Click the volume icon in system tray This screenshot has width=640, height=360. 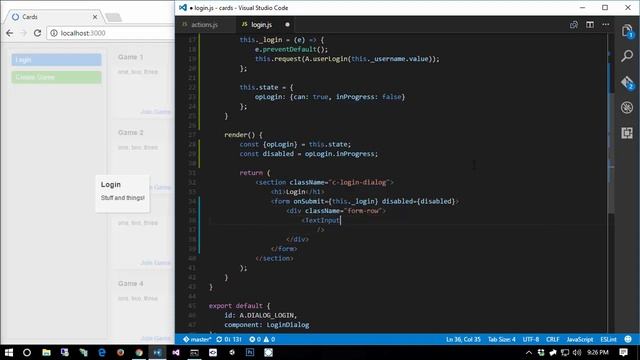click(x=576, y=352)
